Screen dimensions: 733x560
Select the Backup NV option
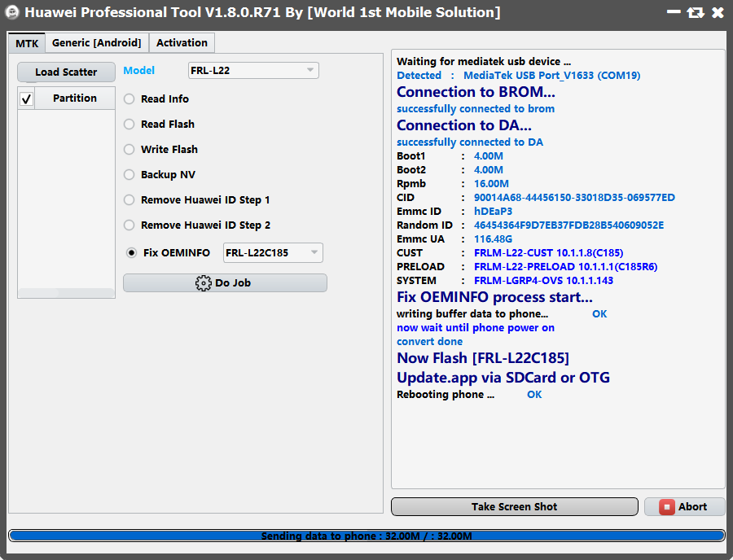129,175
